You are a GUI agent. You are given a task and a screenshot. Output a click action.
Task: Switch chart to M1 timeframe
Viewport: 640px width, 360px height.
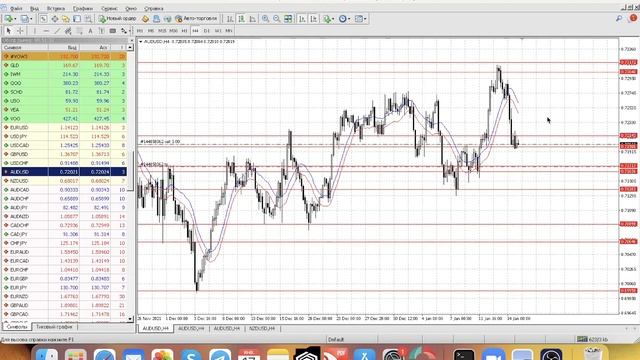pos(140,31)
